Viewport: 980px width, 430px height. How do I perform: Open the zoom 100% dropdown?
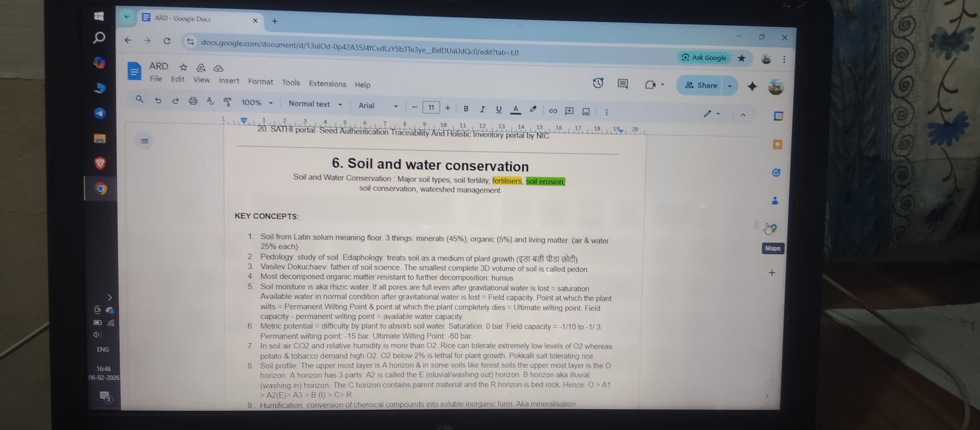pos(257,103)
